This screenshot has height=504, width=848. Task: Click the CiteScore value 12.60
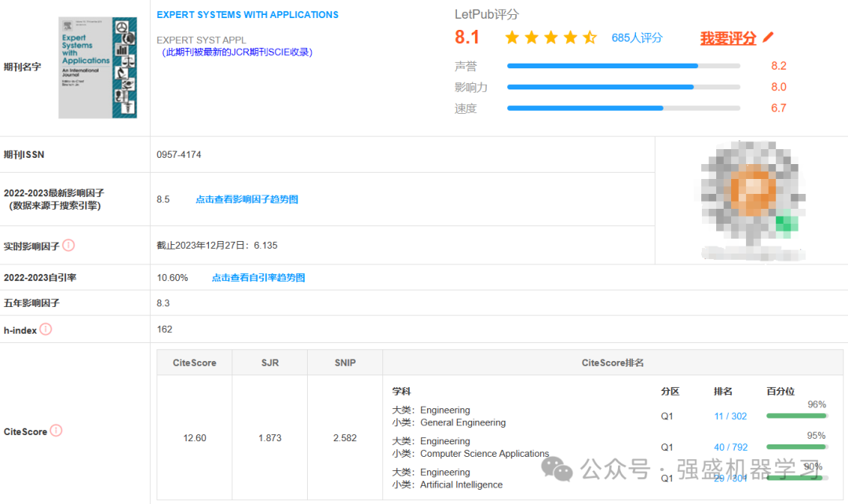pyautogui.click(x=195, y=438)
